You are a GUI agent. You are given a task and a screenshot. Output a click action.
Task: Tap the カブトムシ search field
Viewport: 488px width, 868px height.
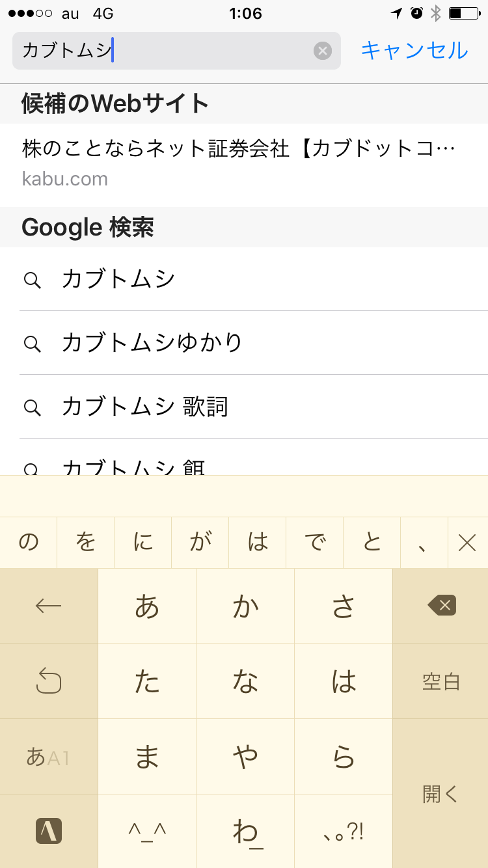tap(163, 51)
